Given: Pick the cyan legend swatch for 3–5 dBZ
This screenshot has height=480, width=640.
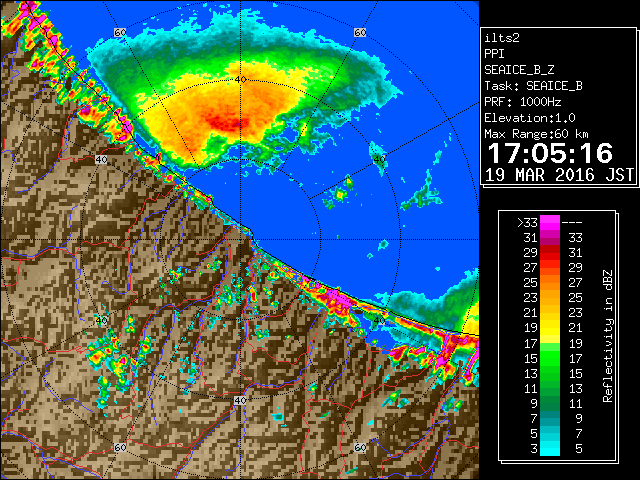Looking at the screenshot, I should [550, 448].
